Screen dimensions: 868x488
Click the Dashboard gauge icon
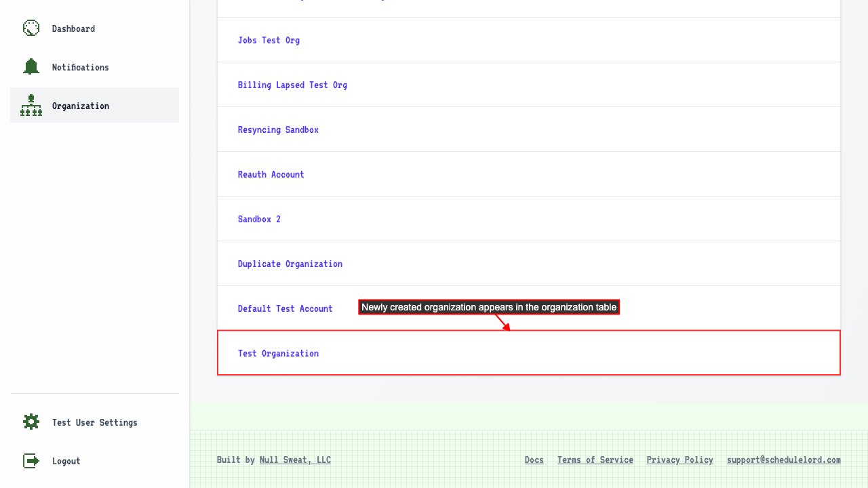tap(31, 28)
